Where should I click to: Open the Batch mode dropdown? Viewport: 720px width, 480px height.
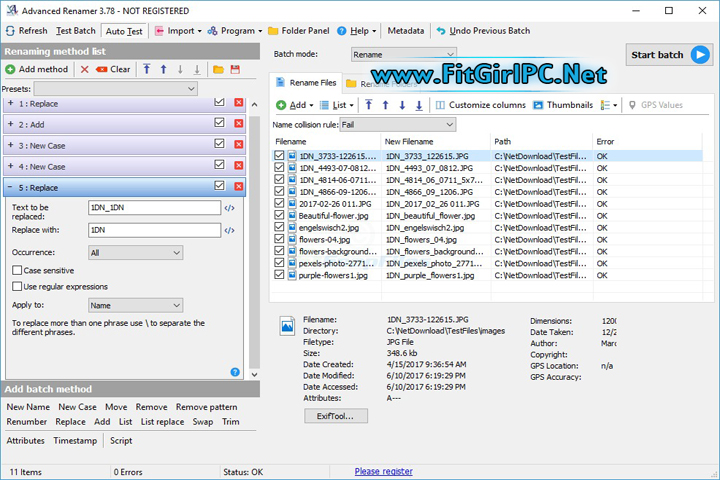click(403, 54)
